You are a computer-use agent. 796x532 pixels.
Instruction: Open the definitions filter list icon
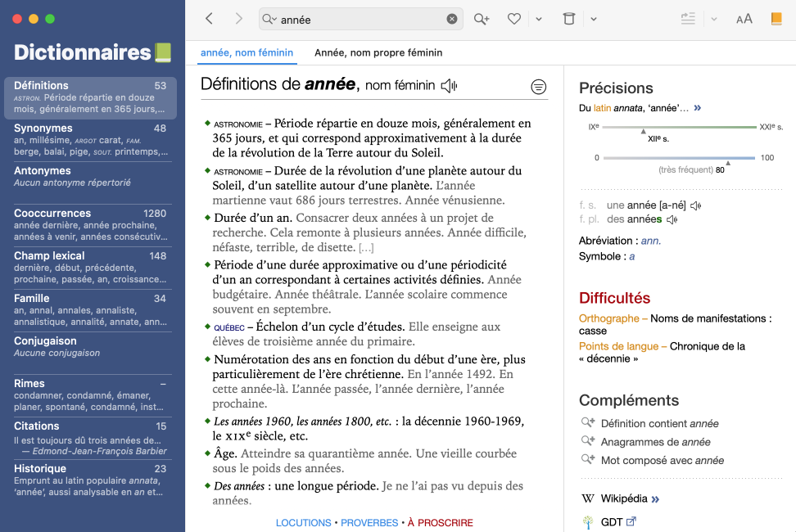pos(538,86)
